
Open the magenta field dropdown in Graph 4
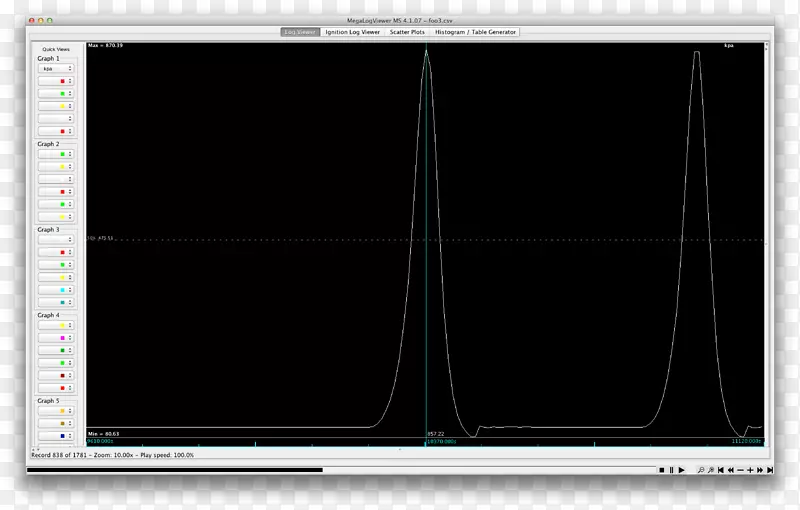pyautogui.click(x=55, y=339)
